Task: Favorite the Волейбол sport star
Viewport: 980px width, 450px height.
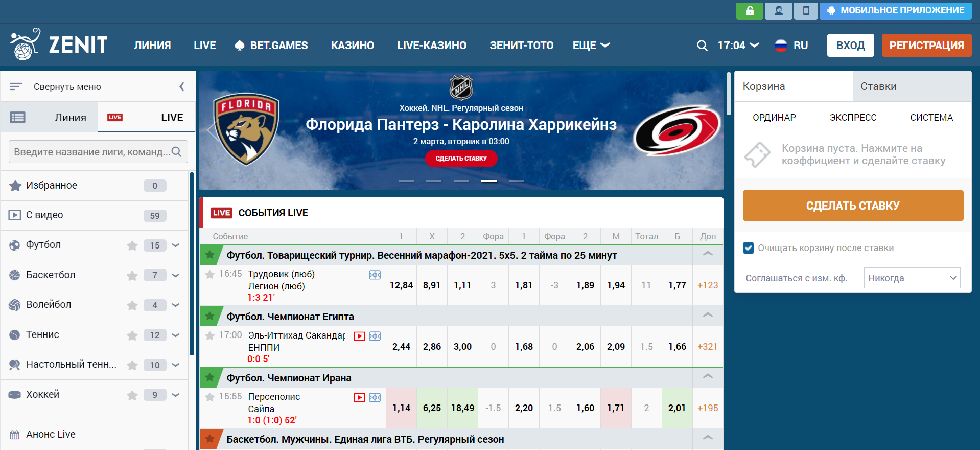Action: [132, 305]
